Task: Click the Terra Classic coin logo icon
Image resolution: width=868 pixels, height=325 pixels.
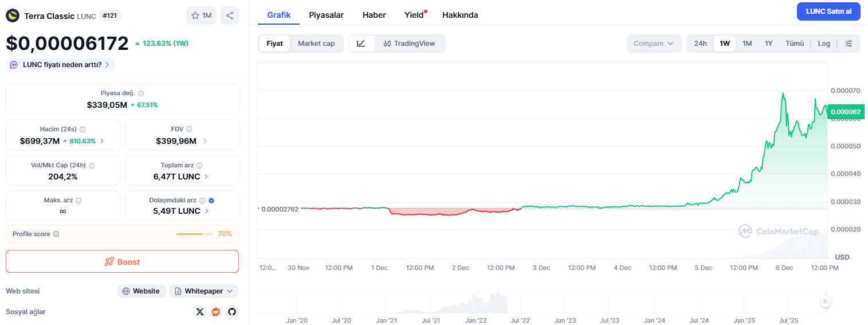Action: tap(13, 15)
